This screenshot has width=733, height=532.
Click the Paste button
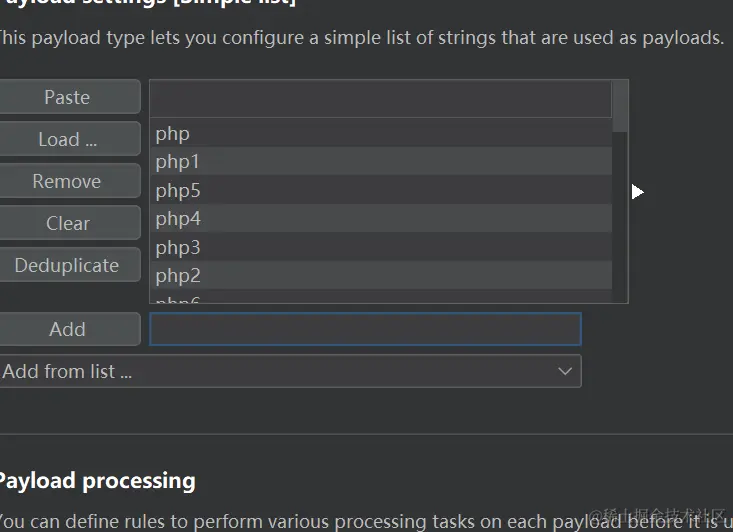click(69, 97)
